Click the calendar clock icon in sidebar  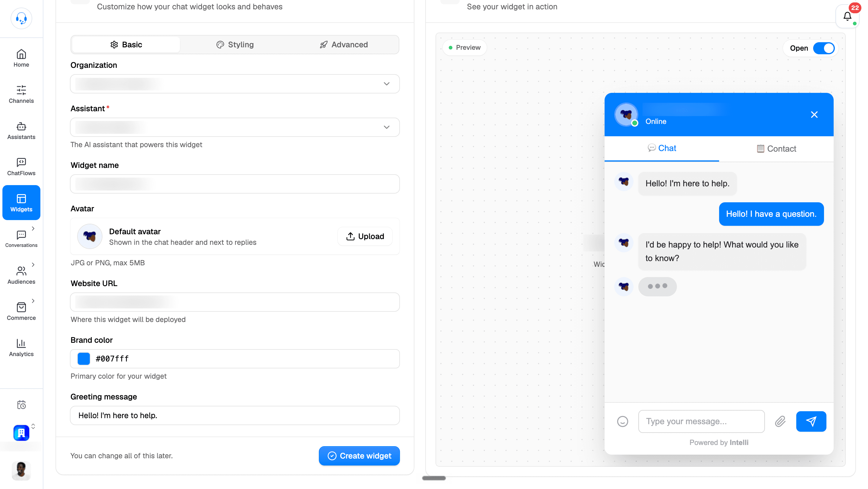(x=21, y=404)
